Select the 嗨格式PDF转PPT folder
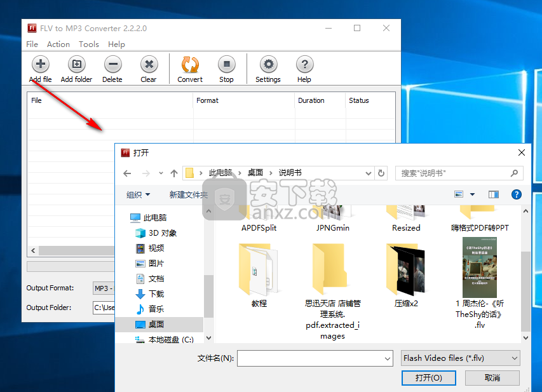Image resolution: width=542 pixels, height=392 pixels. tap(480, 219)
